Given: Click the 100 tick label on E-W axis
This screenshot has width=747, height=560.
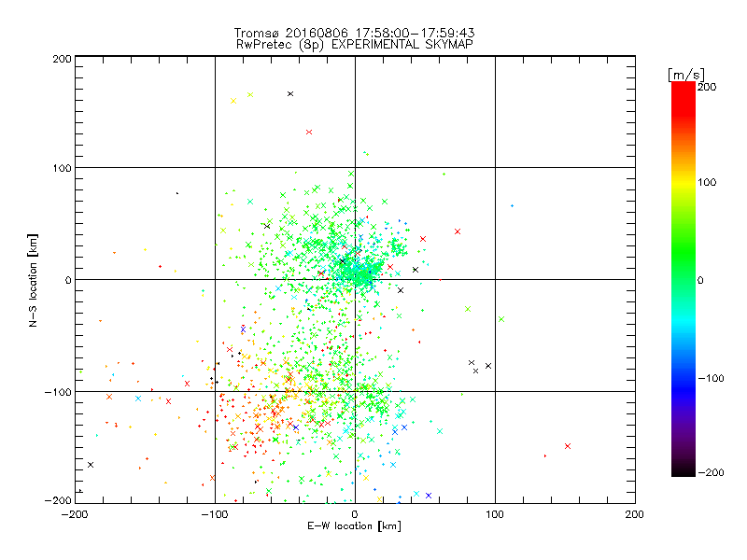Looking at the screenshot, I should pos(495,514).
